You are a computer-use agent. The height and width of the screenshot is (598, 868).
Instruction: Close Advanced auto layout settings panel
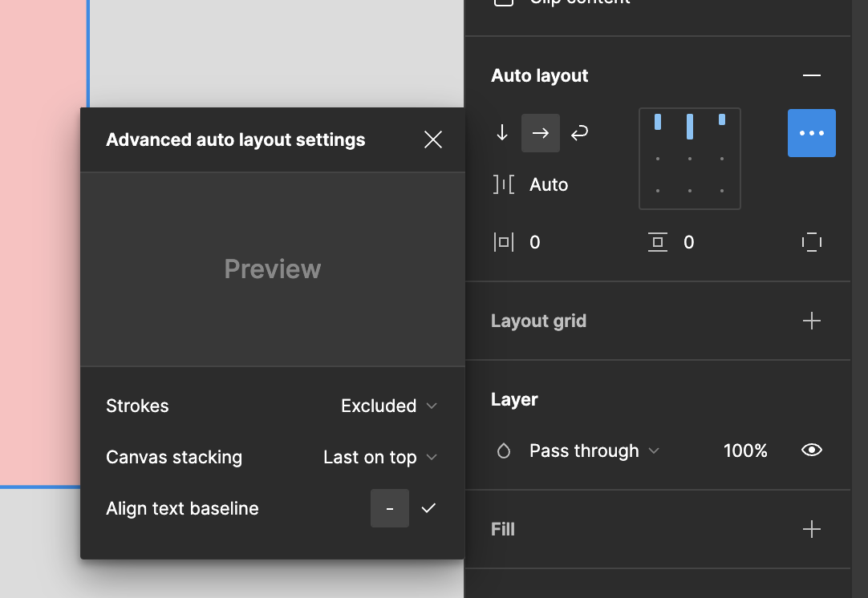pyautogui.click(x=433, y=139)
